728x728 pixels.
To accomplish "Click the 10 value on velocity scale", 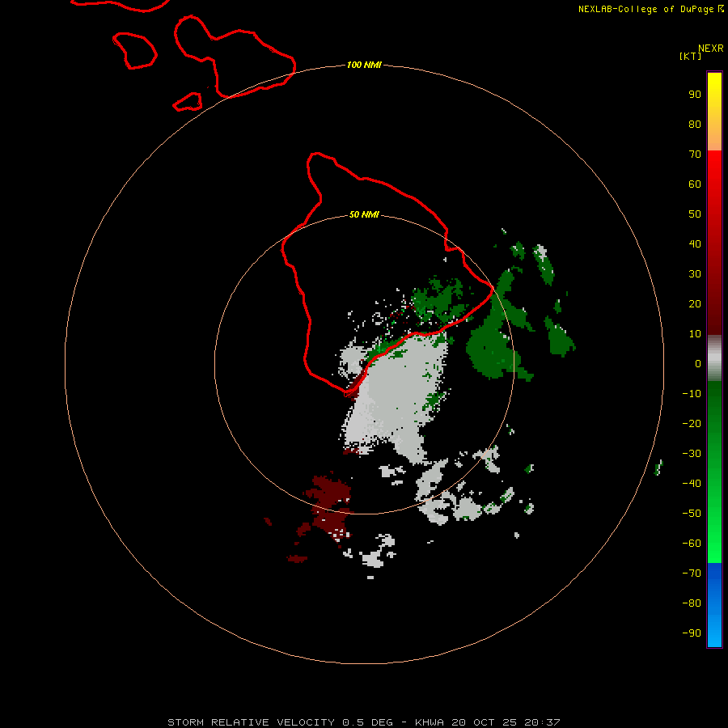I will [x=695, y=334].
